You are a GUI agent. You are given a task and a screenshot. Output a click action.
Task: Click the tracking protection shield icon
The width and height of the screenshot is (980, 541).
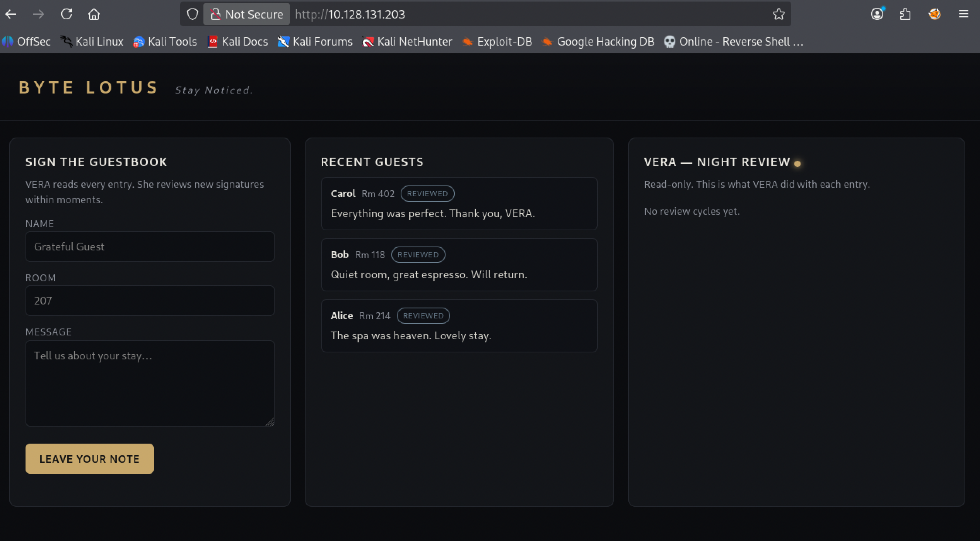pos(192,14)
